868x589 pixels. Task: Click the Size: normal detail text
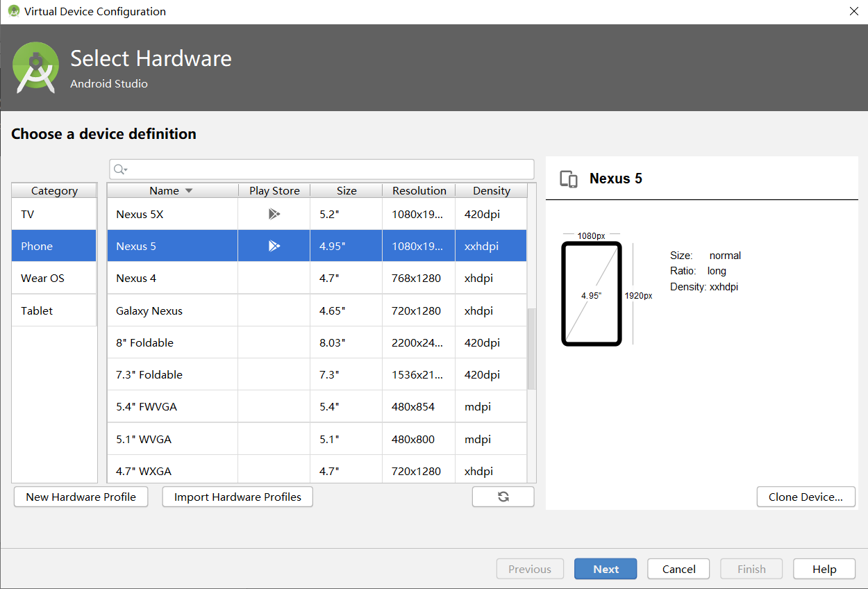click(706, 255)
